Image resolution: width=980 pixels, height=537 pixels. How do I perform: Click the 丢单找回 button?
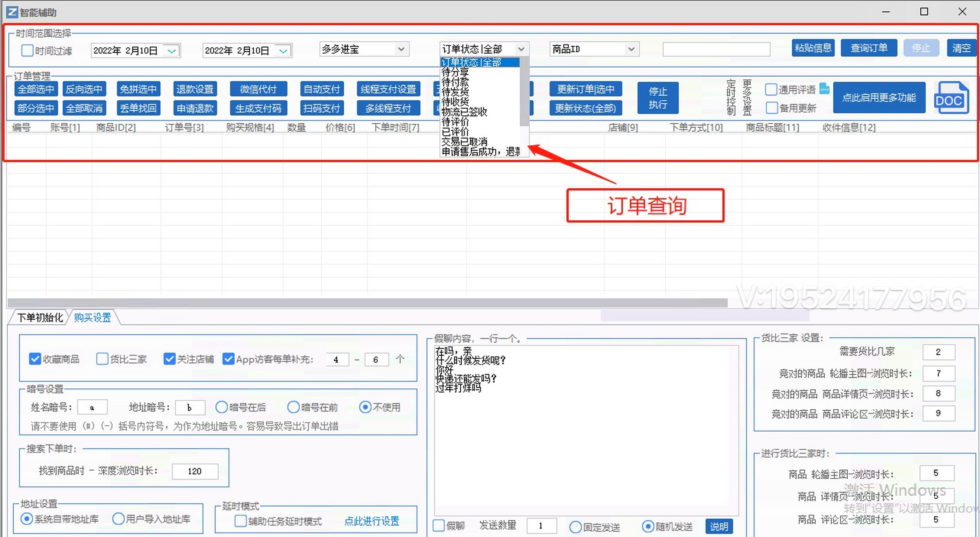point(138,108)
